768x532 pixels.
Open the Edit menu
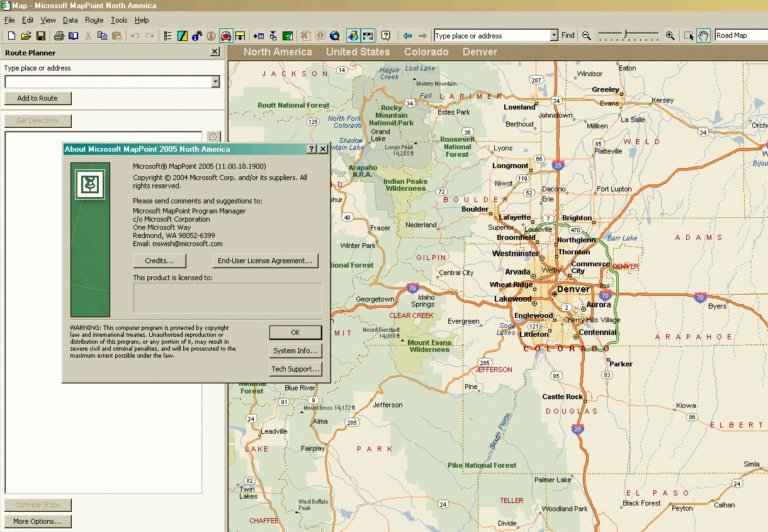[x=28, y=20]
